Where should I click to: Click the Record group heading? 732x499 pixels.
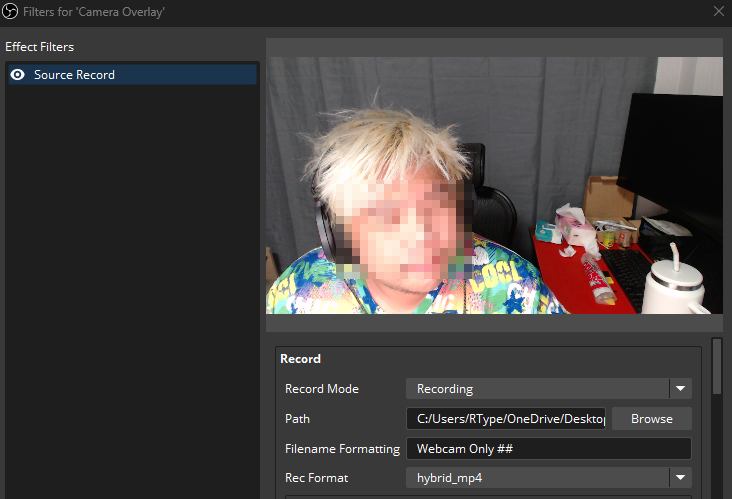300,359
